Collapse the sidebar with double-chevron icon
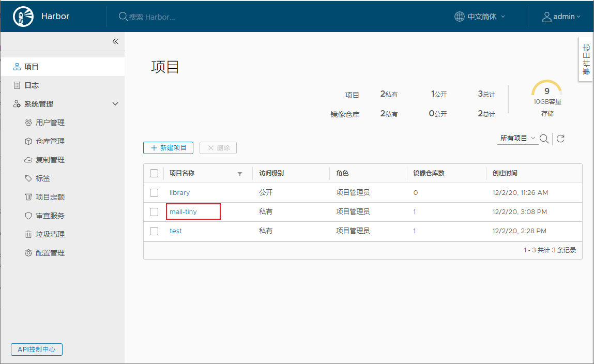This screenshot has width=594, height=364. [x=115, y=41]
